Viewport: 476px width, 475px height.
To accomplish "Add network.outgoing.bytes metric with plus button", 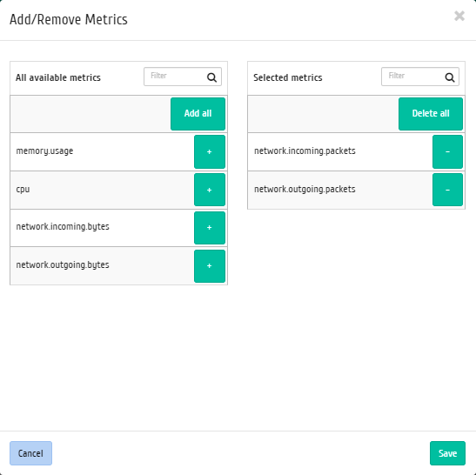I will click(210, 266).
